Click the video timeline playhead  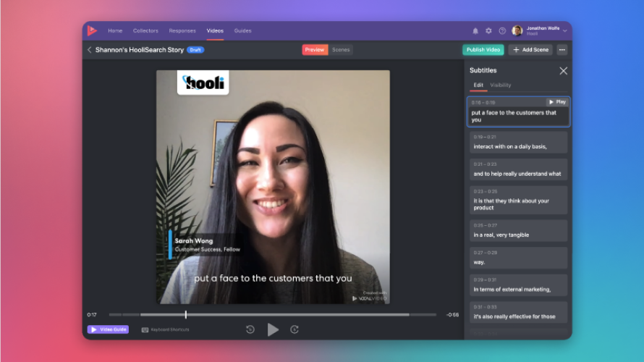(186, 315)
